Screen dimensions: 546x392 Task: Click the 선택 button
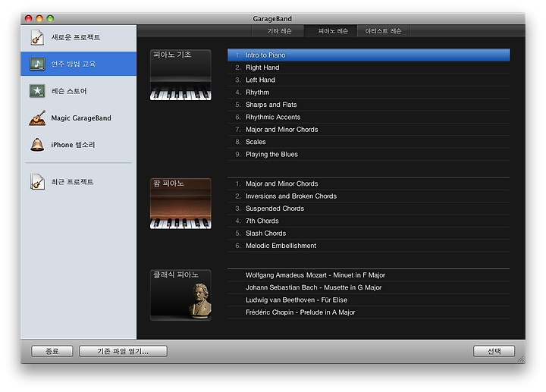pyautogui.click(x=494, y=351)
